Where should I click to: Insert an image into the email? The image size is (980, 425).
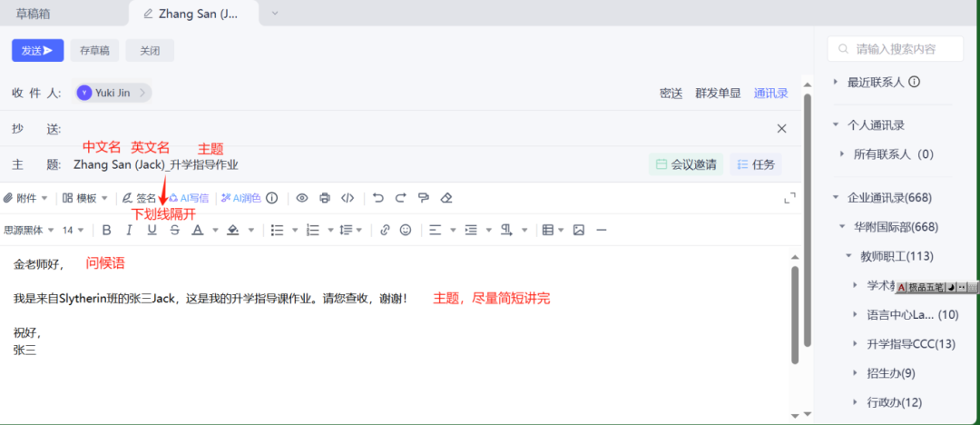[579, 230]
